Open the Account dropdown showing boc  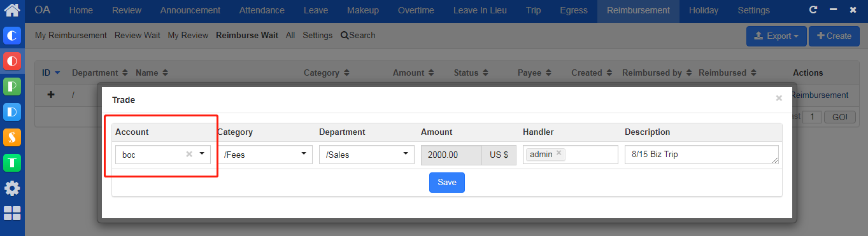click(x=163, y=155)
